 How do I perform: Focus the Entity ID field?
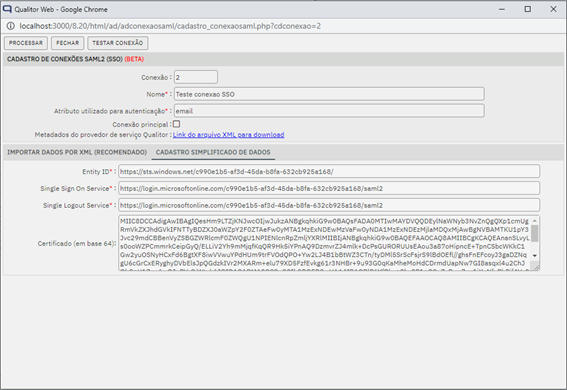tap(329, 171)
